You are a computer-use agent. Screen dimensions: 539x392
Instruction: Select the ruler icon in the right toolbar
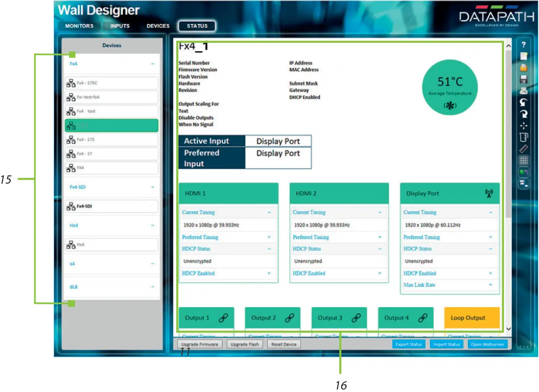[x=523, y=149]
